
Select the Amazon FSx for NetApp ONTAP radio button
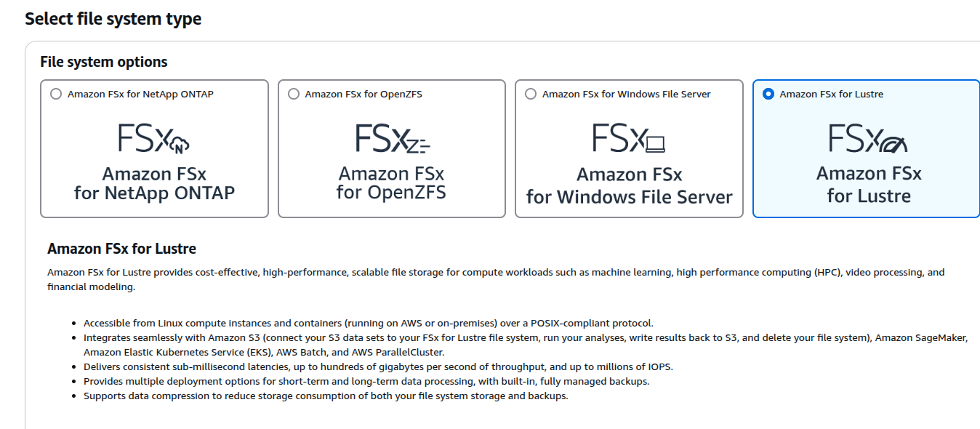[56, 94]
